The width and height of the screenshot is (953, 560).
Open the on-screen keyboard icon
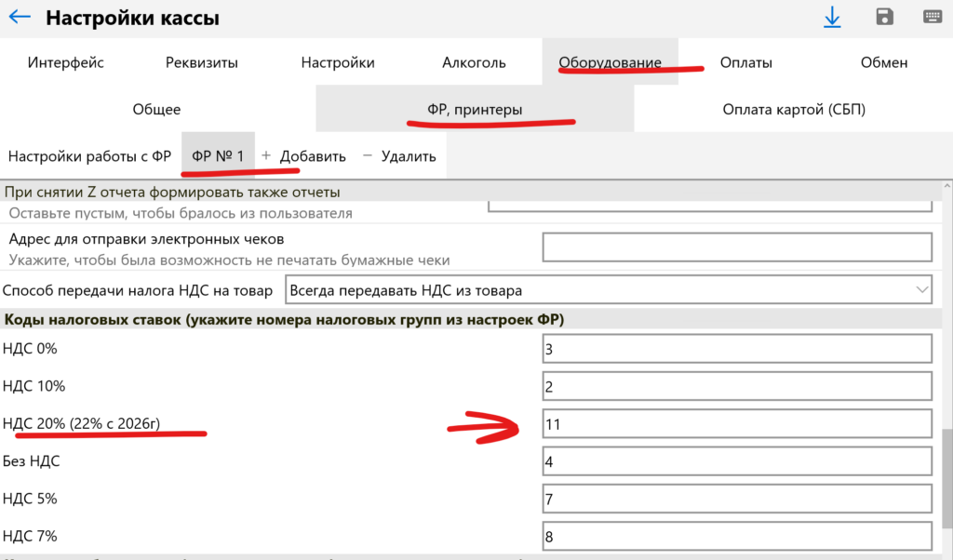pos(933,18)
